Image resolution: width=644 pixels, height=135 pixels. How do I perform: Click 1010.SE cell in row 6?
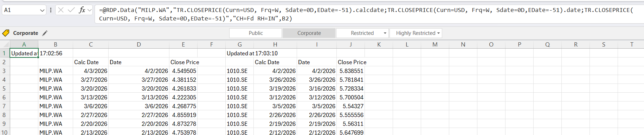coord(239,97)
